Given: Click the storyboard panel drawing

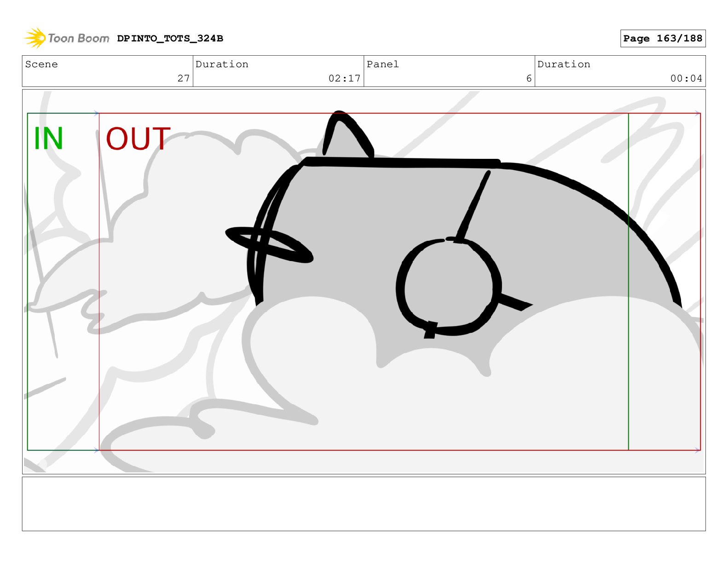Looking at the screenshot, I should [x=364, y=281].
